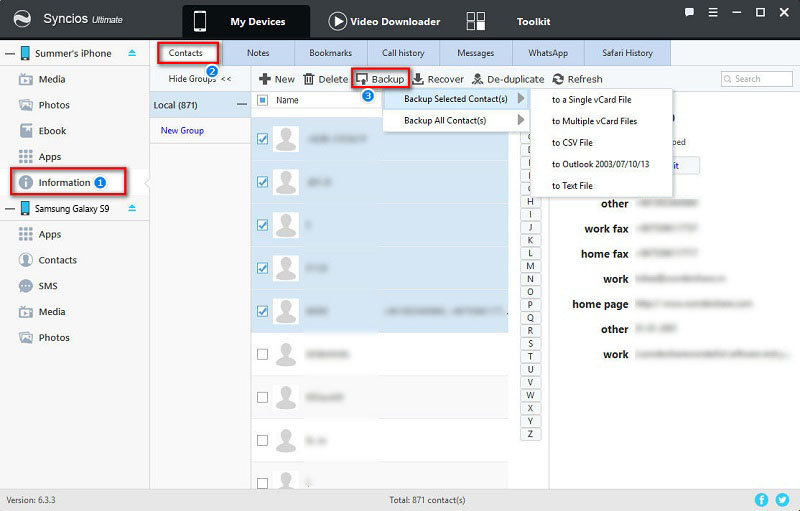Switch to the WhatsApp tab
The image size is (800, 511).
click(x=548, y=53)
